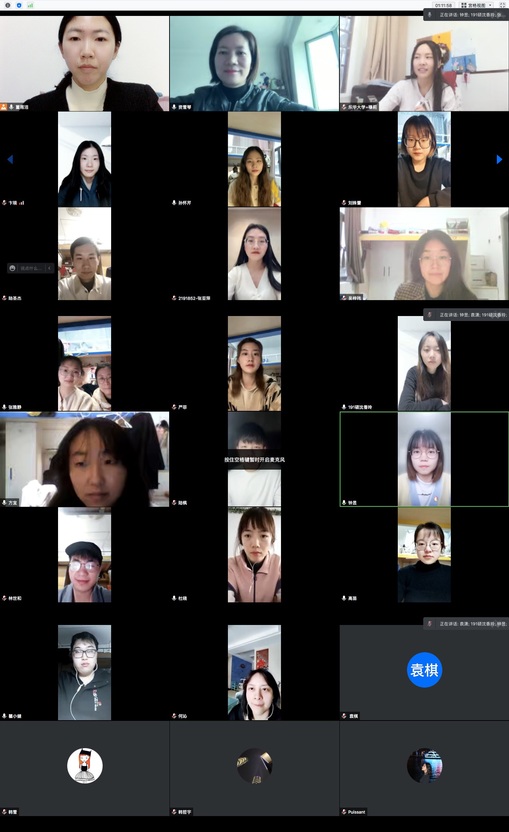509x832 pixels.
Task: Click the mic icon on Puissant tile
Action: click(x=344, y=812)
